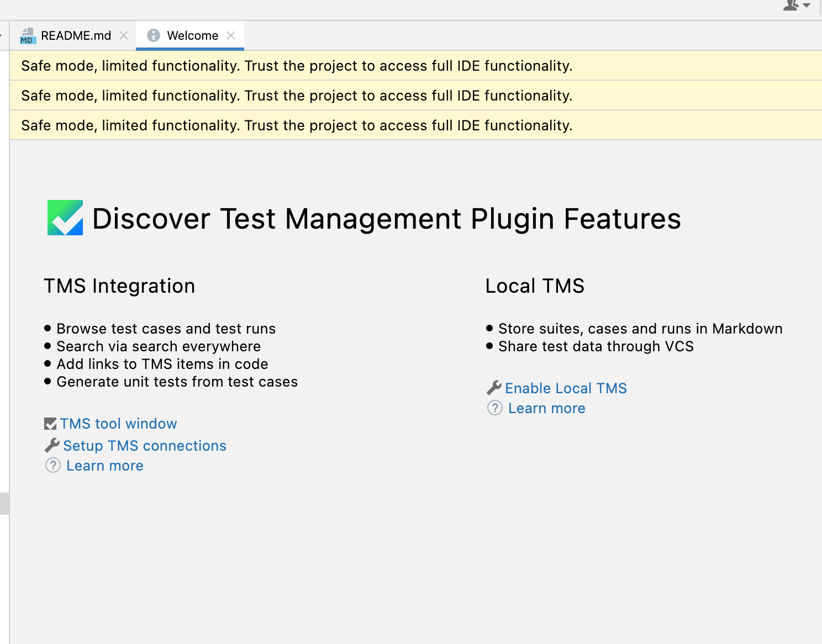
Task: Close the Welcome tab
Action: 231,35
